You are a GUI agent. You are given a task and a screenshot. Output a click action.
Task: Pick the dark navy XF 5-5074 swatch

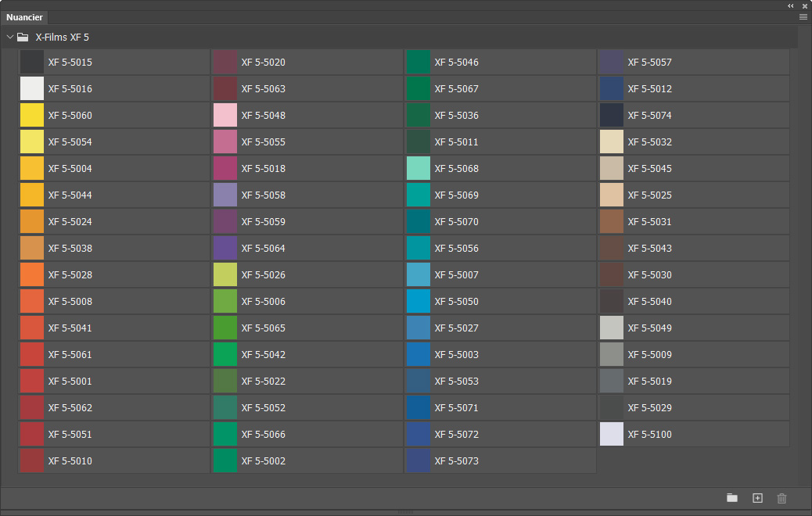612,116
